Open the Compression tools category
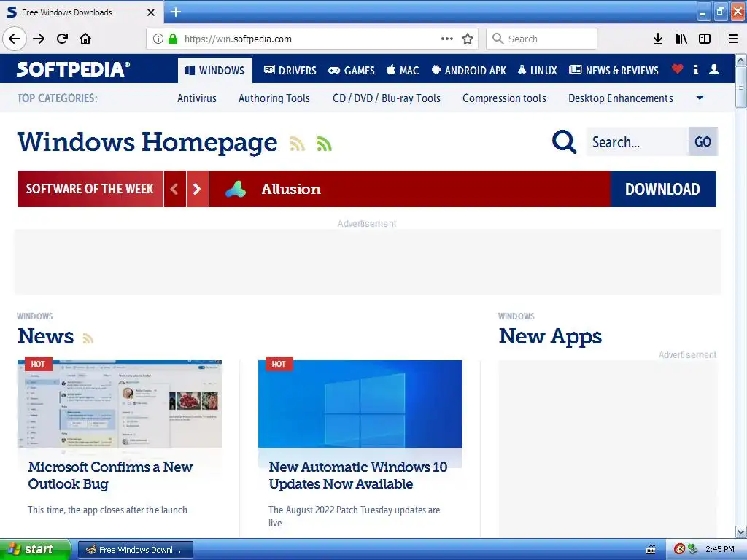The width and height of the screenshot is (747, 560). click(x=504, y=98)
